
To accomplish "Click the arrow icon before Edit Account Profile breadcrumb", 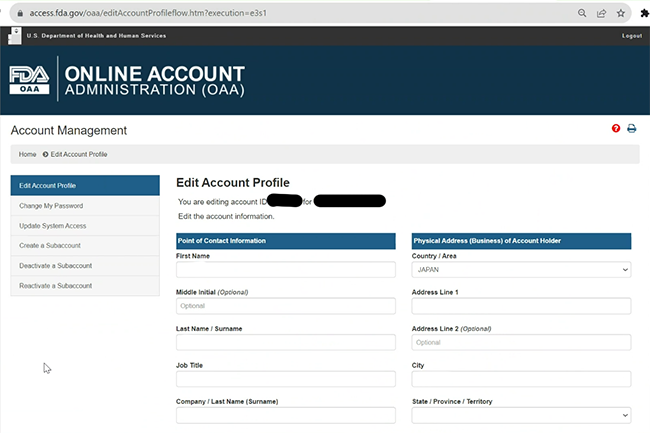I will click(46, 154).
